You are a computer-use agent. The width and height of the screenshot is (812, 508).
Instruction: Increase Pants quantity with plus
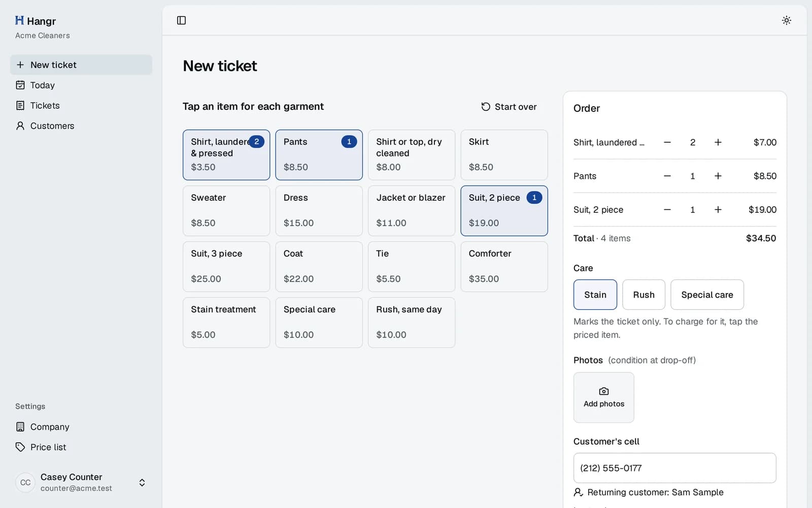click(718, 176)
